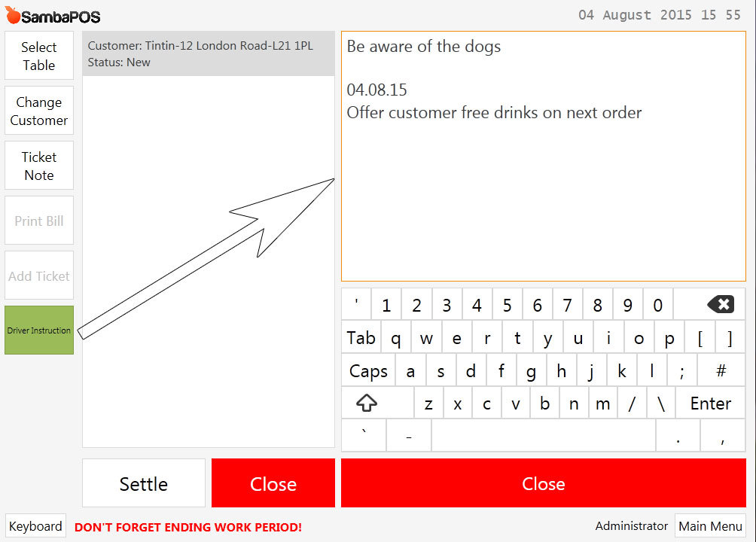Open the Main Menu

click(x=710, y=526)
